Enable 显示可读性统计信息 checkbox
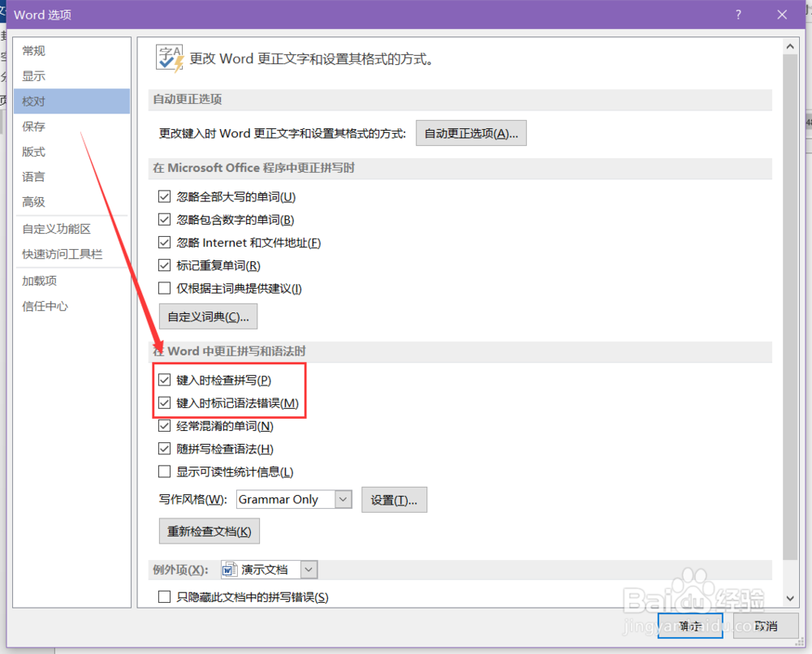This screenshot has width=812, height=654. [x=164, y=471]
